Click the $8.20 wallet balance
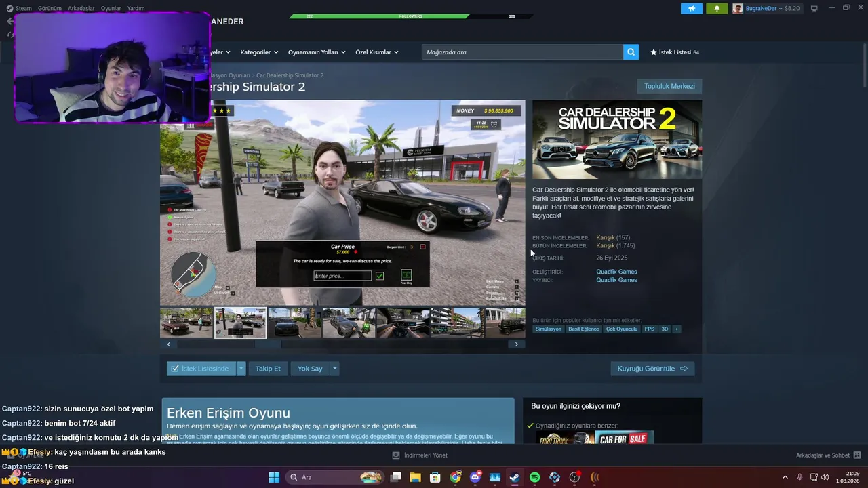This screenshot has width=868, height=488. point(792,8)
